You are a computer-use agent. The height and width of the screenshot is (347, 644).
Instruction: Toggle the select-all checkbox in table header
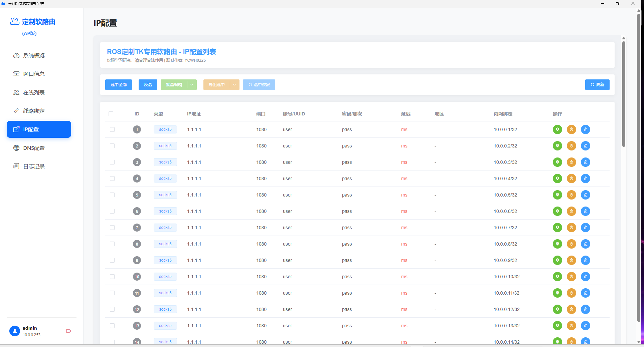[111, 114]
